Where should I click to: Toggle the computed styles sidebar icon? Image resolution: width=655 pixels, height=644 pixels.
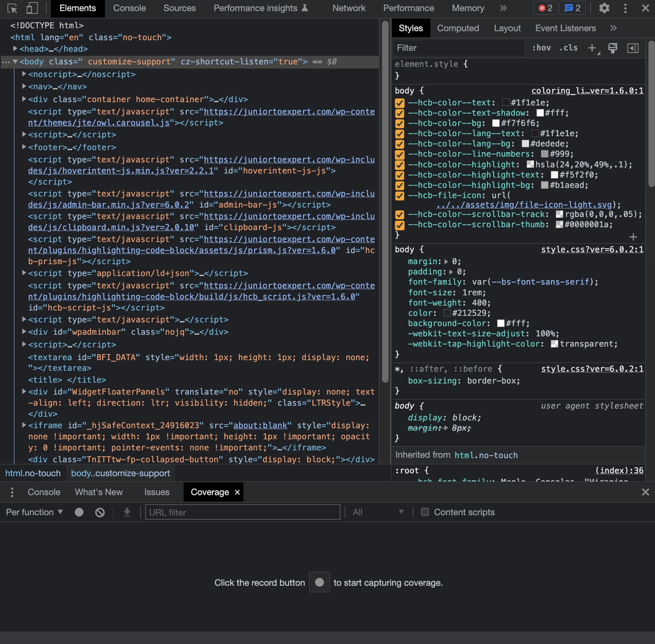633,48
